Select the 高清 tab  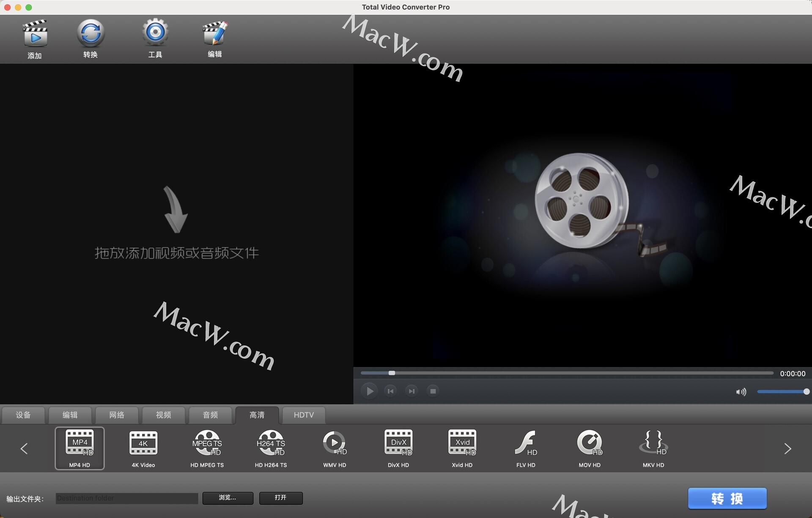pos(257,415)
